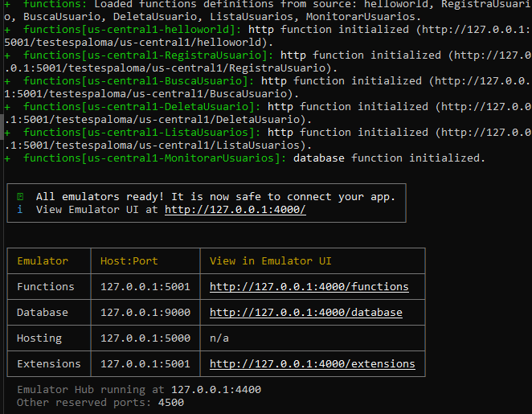This screenshot has width=532, height=414.
Task: Click the 'functions[us-central1-helloworld]:' log label
Action: pos(133,30)
